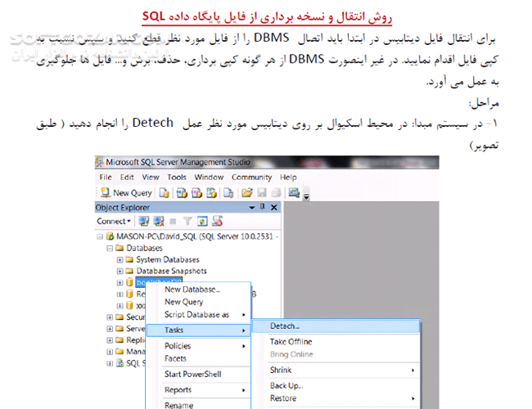This screenshot has width=532, height=409.
Task: Collapse the MASON-PC\David_SQL server node
Action: pyautogui.click(x=100, y=236)
